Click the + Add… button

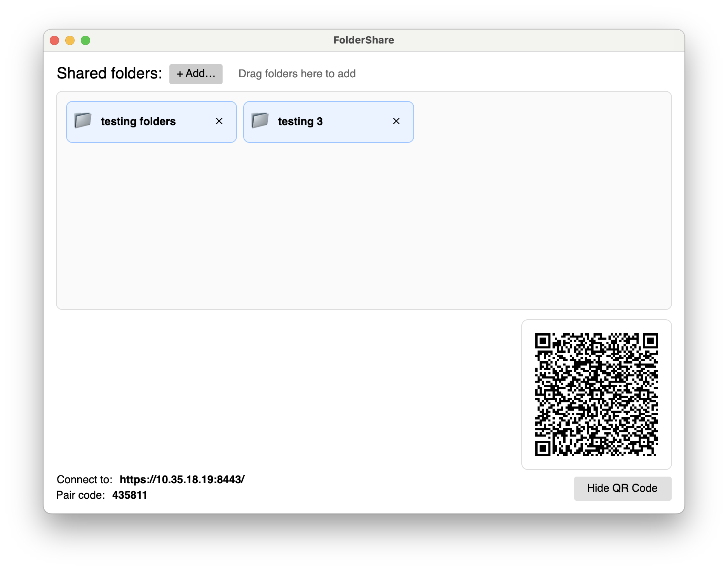196,74
